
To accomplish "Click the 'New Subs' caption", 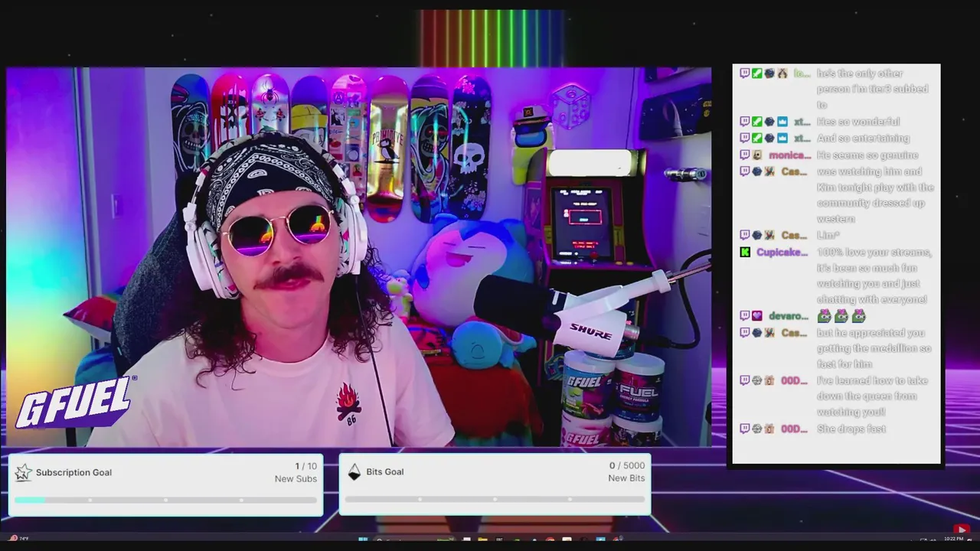I will (x=296, y=478).
